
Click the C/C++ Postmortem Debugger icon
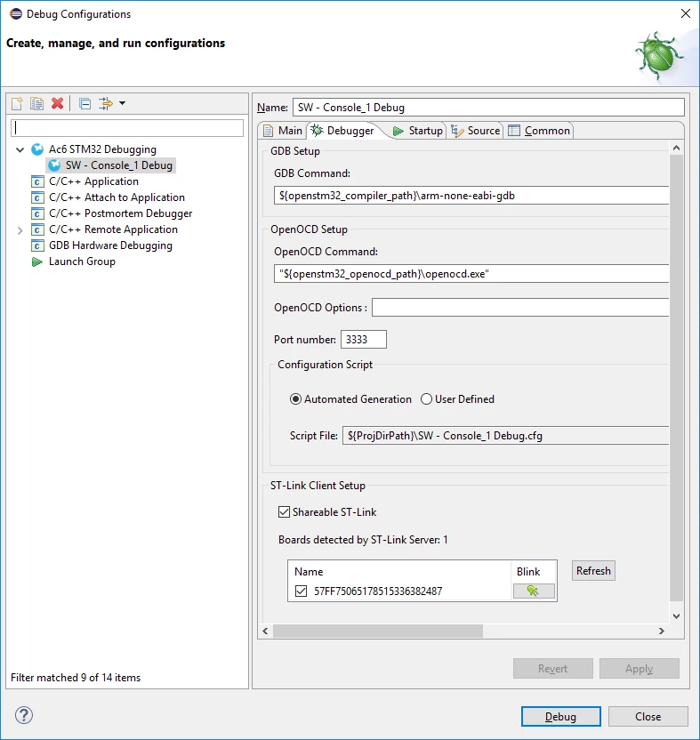click(37, 213)
